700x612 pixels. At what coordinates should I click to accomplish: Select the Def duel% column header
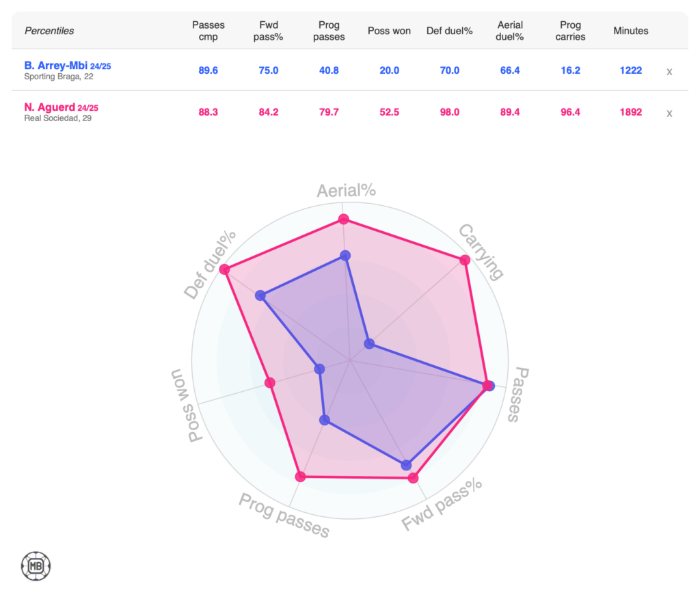click(x=450, y=31)
